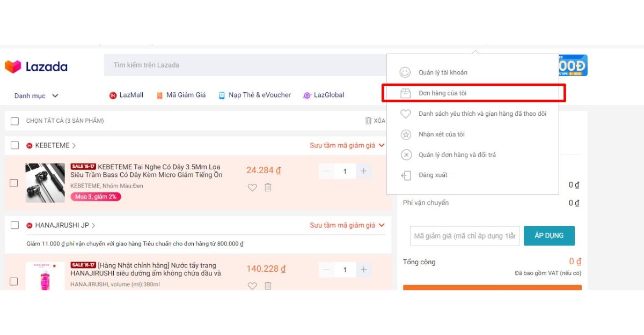Open HANAJIRUSHI JP store page chevron
The width and height of the screenshot is (644, 335).
coord(93,226)
